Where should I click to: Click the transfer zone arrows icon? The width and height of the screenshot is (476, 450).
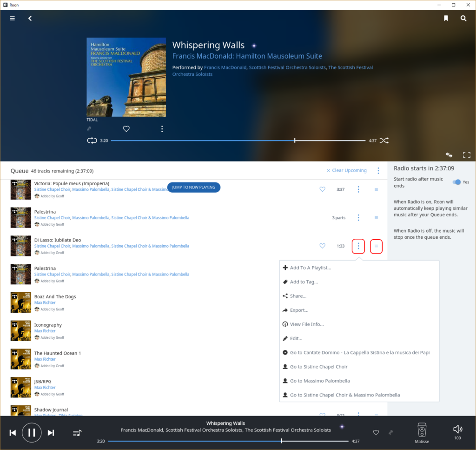pyautogui.click(x=449, y=155)
